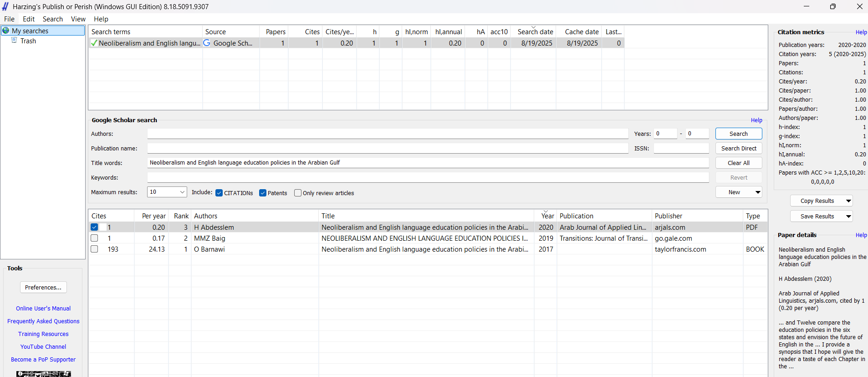Click the Search terms column header
This screenshot has width=868, height=377.
(145, 32)
